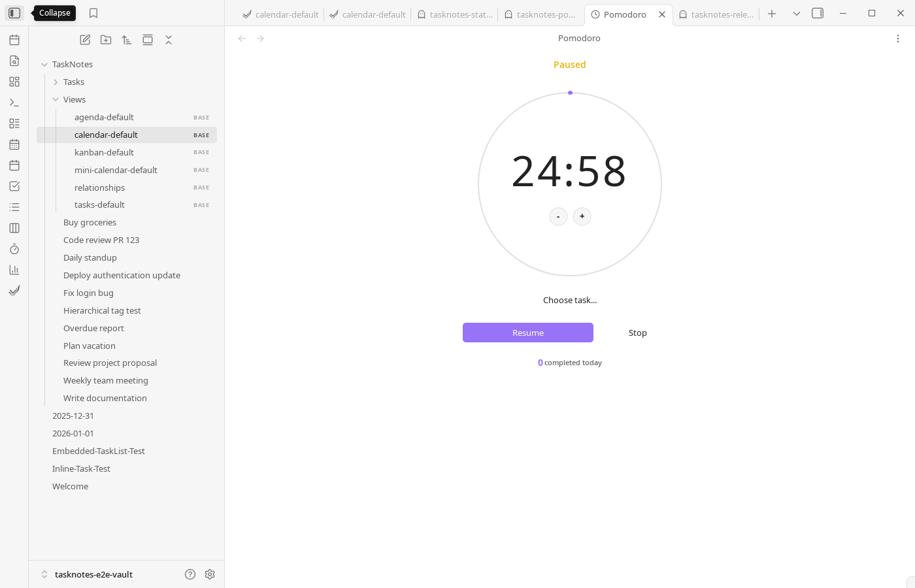Stop the Pomodoro timer
This screenshot has width=915, height=588.
coord(637,333)
